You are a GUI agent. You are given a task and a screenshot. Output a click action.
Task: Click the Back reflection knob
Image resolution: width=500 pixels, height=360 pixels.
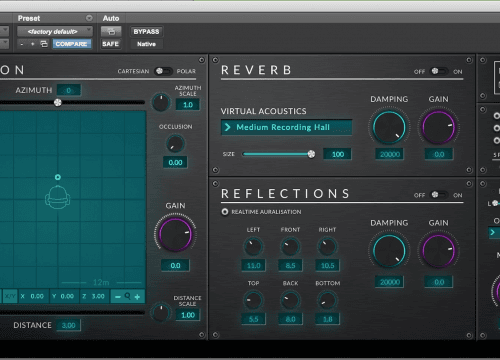tap(290, 300)
